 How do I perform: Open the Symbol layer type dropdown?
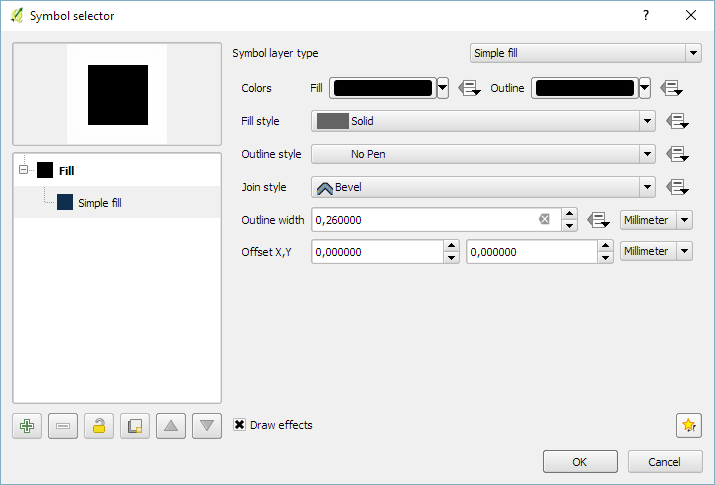585,53
